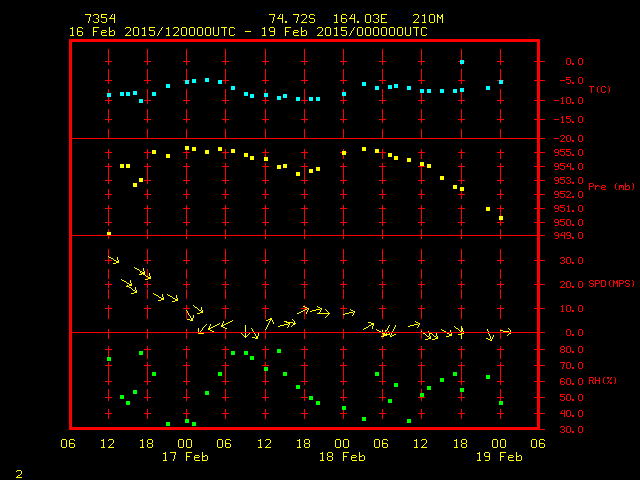Image resolution: width=640 pixels, height=480 pixels.
Task: Click the -20.0 temperature tick label
Action: 568,139
